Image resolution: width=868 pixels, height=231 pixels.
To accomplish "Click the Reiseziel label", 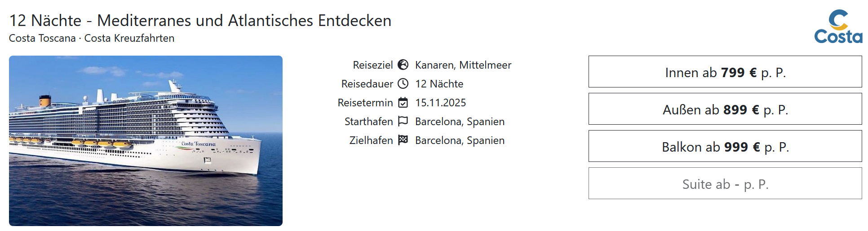I will pyautogui.click(x=372, y=65).
